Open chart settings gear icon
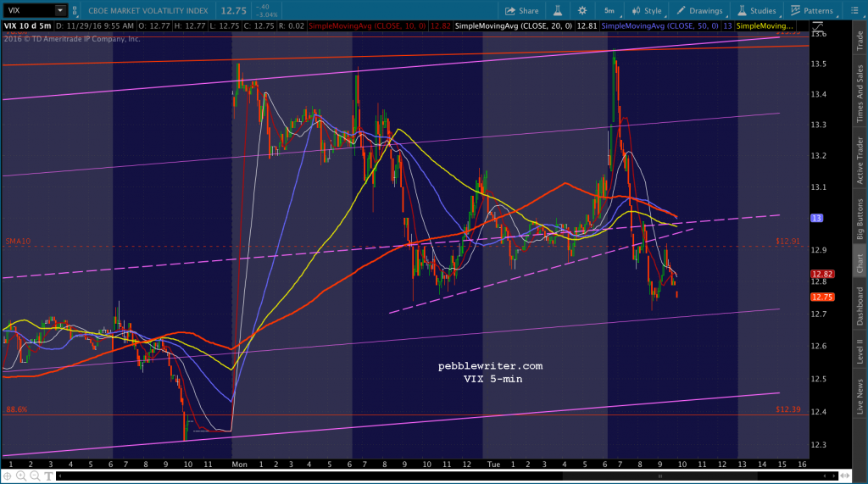This screenshot has width=868, height=484. click(581, 10)
